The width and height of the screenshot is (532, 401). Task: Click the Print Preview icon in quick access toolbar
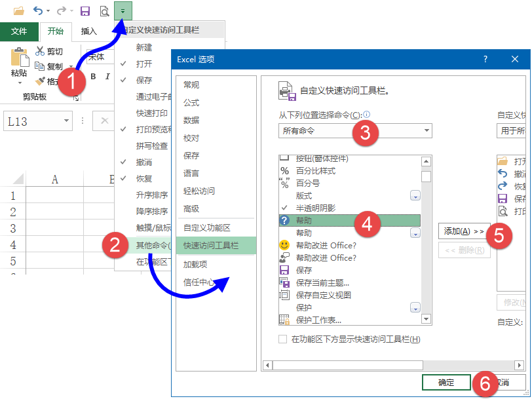click(104, 11)
